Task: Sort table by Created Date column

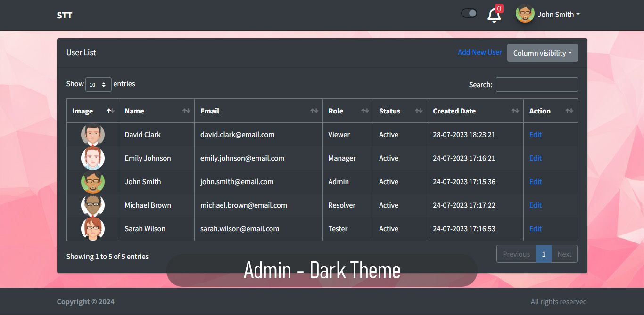Action: (474, 111)
